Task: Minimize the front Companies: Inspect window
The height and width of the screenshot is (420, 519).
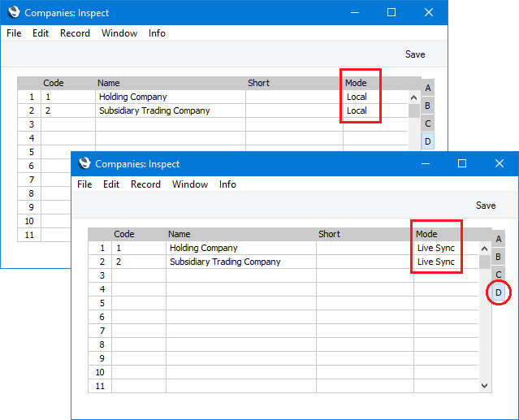Action: [426, 163]
